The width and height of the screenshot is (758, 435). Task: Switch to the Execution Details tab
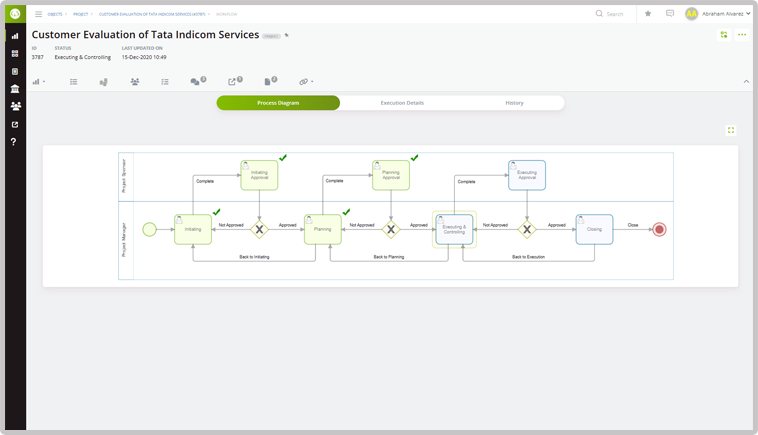(x=402, y=102)
